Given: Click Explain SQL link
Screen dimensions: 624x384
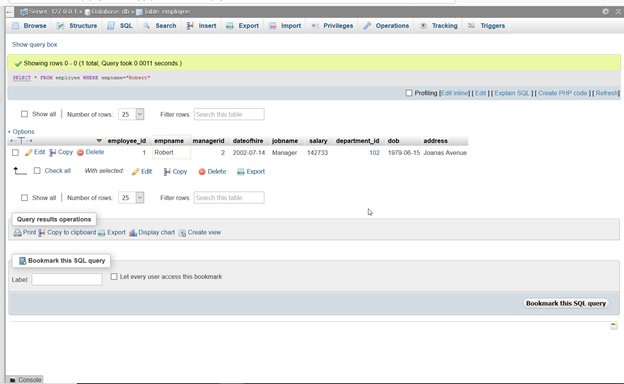Looking at the screenshot, I should coord(512,93).
